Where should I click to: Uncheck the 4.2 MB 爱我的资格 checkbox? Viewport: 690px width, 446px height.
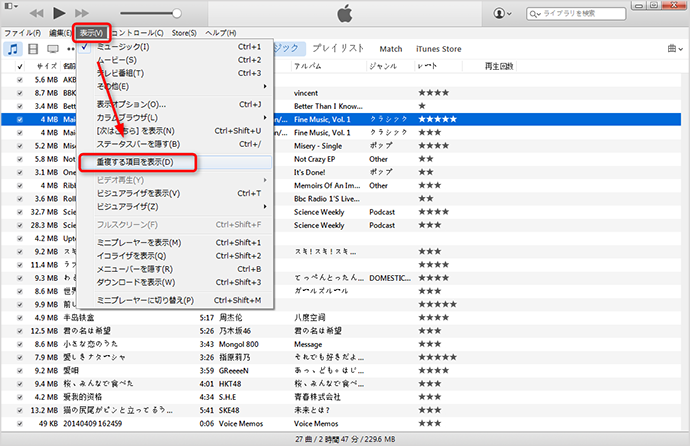click(x=20, y=397)
